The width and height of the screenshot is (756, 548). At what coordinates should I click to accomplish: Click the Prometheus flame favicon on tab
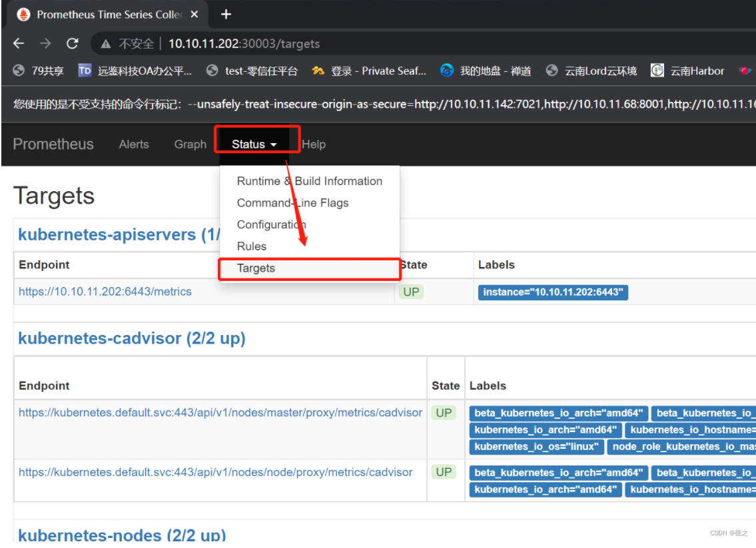pos(23,15)
